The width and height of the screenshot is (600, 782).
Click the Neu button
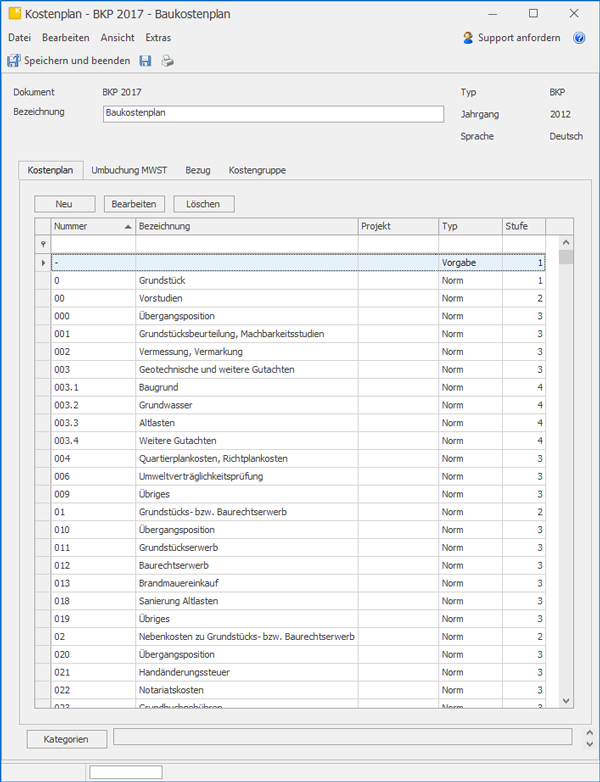(64, 204)
